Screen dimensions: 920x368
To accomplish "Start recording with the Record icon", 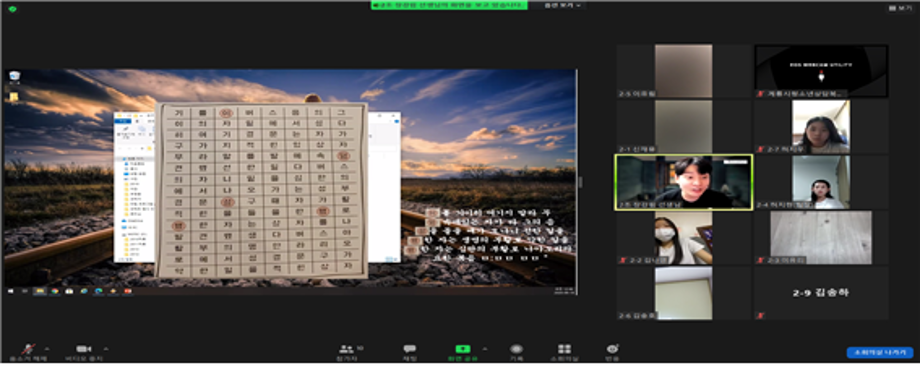I will 516,349.
